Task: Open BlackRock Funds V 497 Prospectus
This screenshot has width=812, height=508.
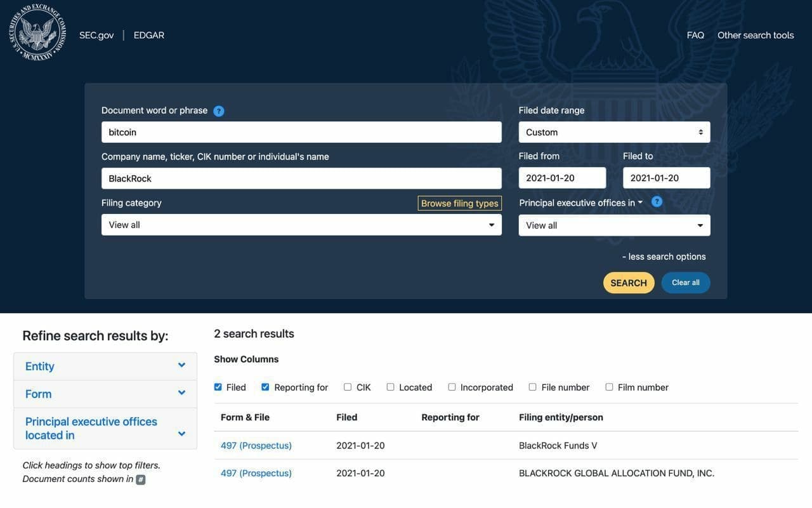Action: coord(256,446)
